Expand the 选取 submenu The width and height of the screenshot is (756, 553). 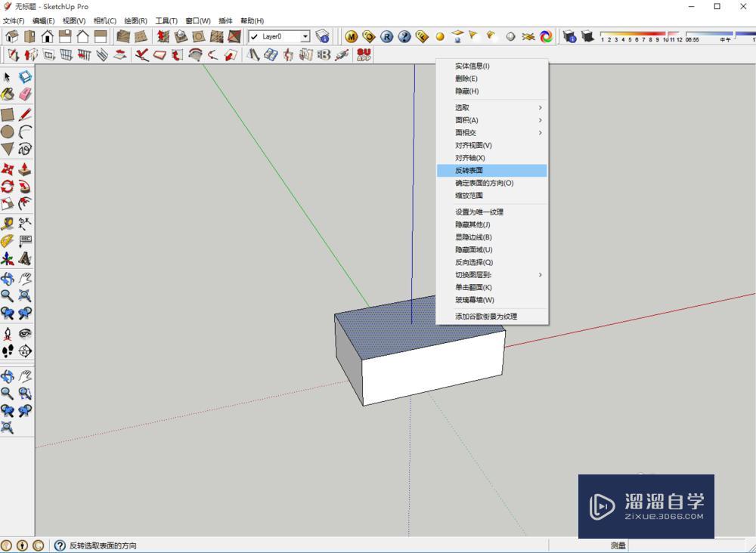tap(492, 107)
